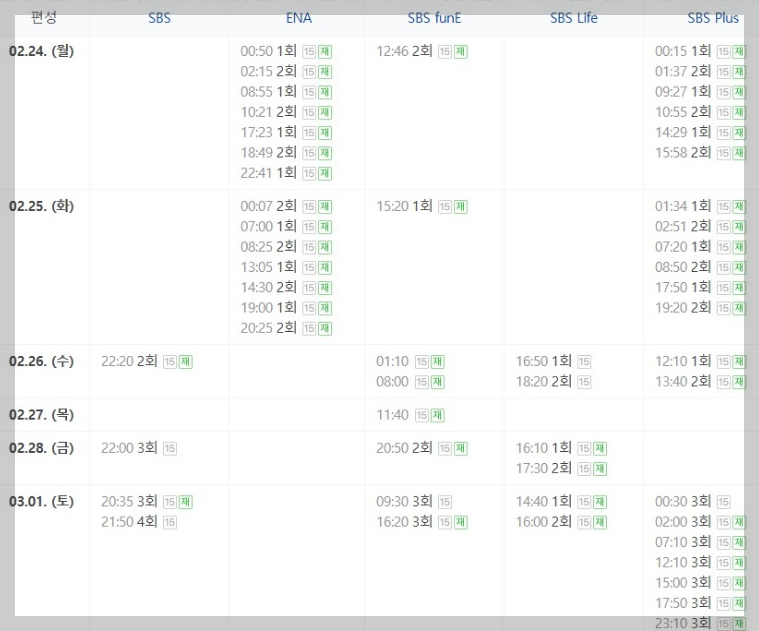Open the SBS Plus channel header

point(713,18)
